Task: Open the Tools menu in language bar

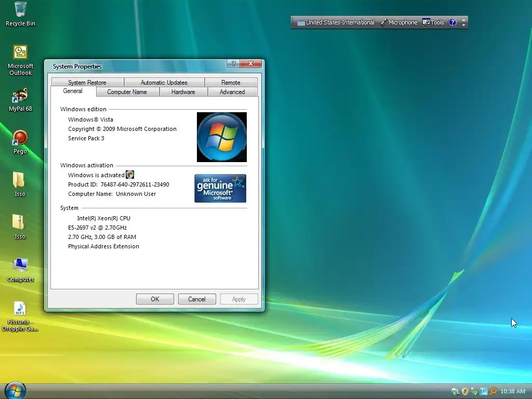Action: tap(433, 22)
